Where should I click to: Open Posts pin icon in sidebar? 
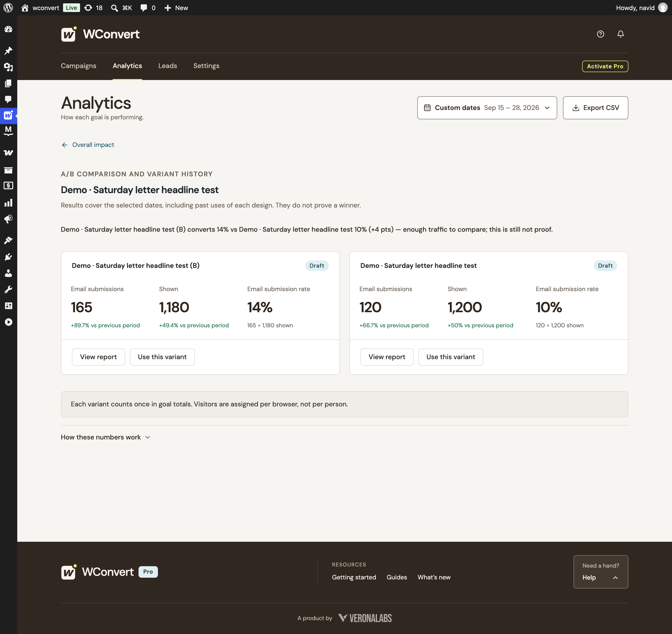coord(8,51)
